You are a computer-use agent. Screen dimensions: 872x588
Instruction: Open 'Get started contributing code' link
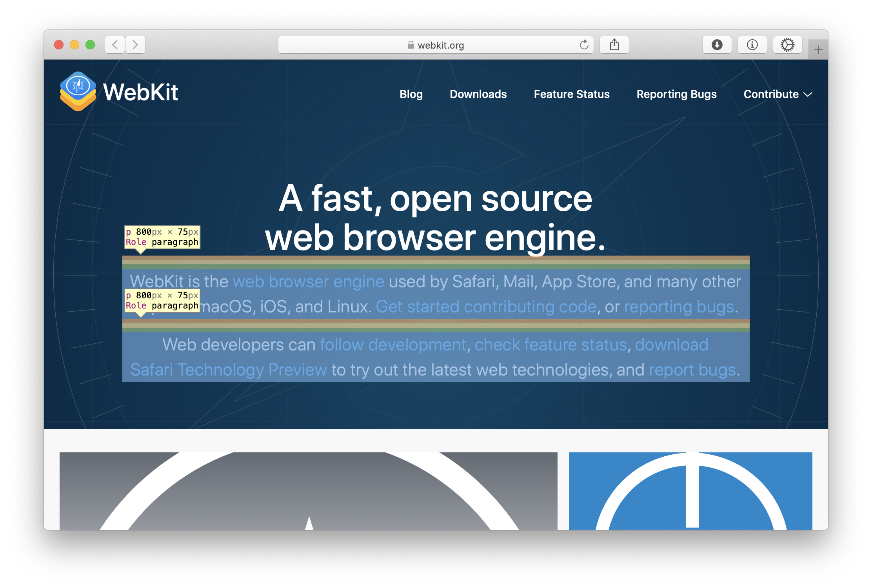click(x=486, y=307)
